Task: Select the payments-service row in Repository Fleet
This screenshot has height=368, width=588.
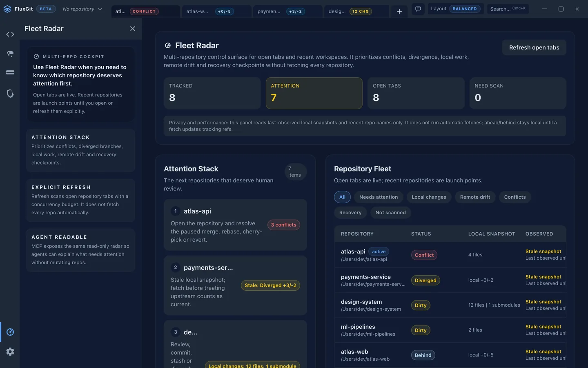Action: [x=450, y=280]
